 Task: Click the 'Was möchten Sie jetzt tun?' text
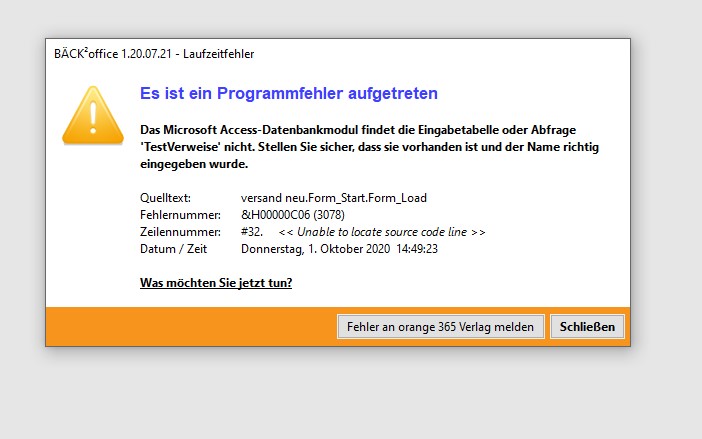click(216, 283)
